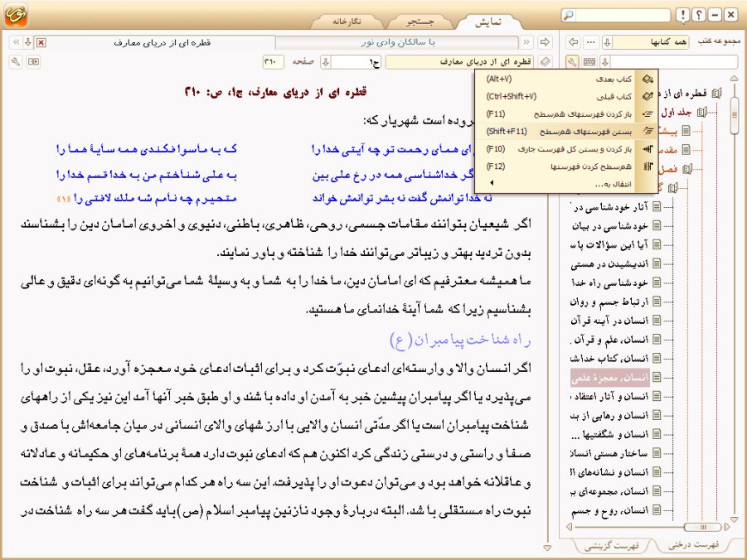Screen dimensions: 747x560
Task: Switch to the «با سالکان وادی نور» document tab
Action: 398,42
